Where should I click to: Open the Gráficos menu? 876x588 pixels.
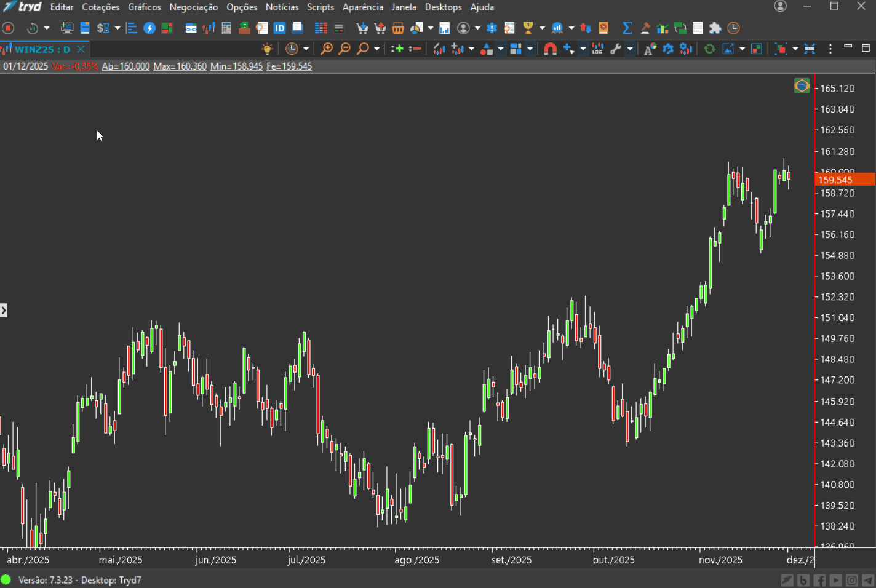pyautogui.click(x=145, y=7)
